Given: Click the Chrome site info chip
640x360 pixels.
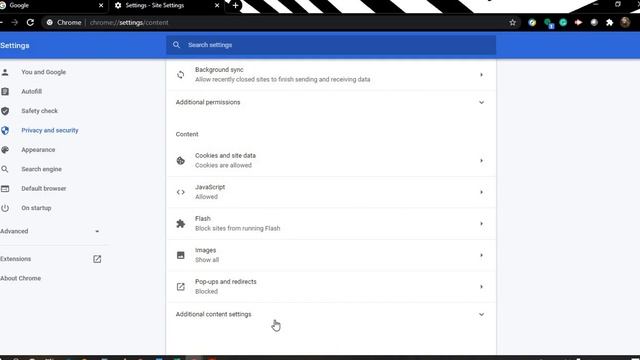Looking at the screenshot, I should click(64, 22).
